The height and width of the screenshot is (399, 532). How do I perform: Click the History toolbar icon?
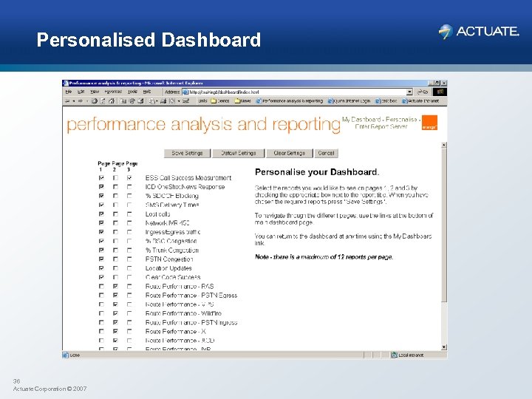(140, 100)
